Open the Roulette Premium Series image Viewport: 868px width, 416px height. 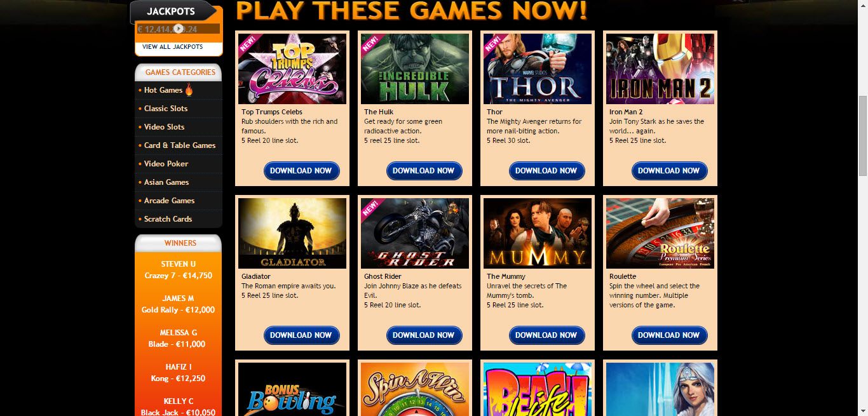pos(660,233)
